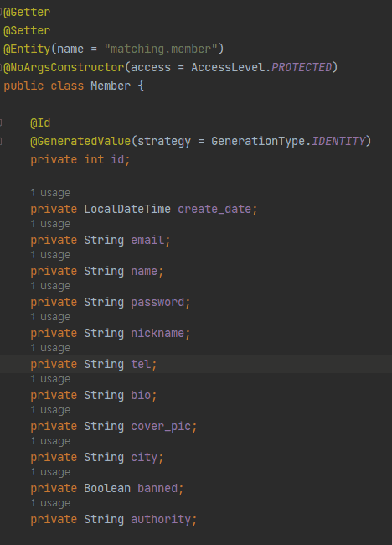The width and height of the screenshot is (392, 545).
Task: Place cursor on LocalDateTime type
Action: point(127,210)
